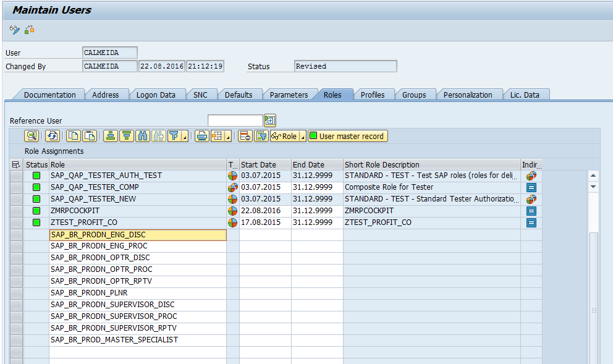The image size is (613, 364).
Task: Click the green status indicator of ZTEST_PROFIT_CO
Action: tap(36, 222)
